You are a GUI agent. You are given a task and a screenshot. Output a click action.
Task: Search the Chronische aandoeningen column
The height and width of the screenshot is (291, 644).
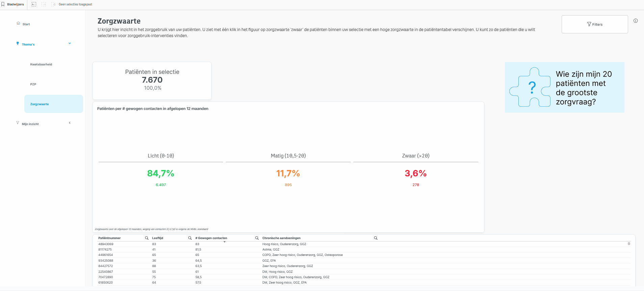tap(376, 238)
